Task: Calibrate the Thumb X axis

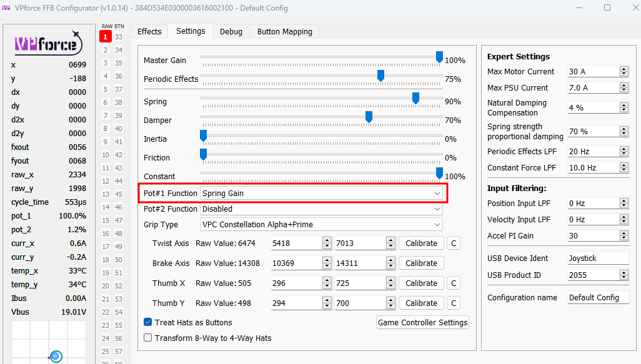Action: point(421,283)
